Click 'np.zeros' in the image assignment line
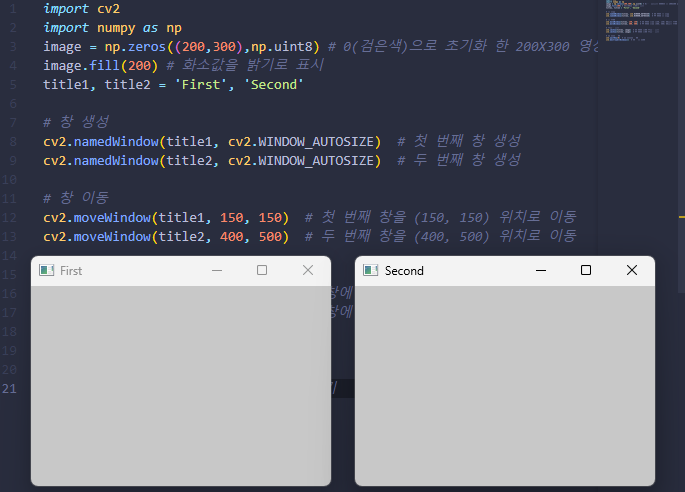Screen dimensions: 685x492 135,47
